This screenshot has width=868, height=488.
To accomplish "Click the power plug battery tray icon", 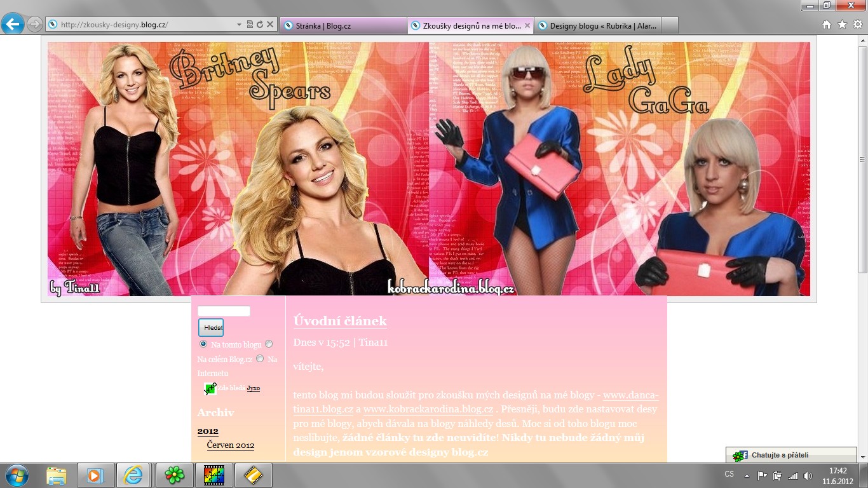I will pyautogui.click(x=776, y=475).
